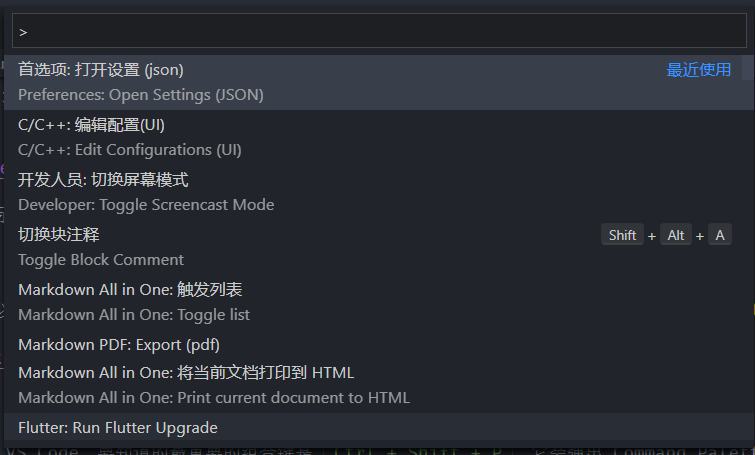Screen dimensions: 755x455
Task: Click the A key badge
Action: [719, 235]
